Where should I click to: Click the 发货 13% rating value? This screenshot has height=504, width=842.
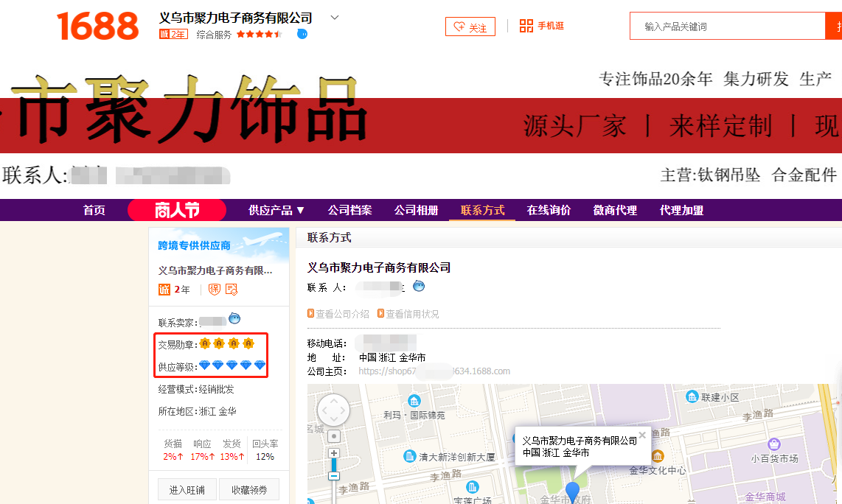[232, 457]
